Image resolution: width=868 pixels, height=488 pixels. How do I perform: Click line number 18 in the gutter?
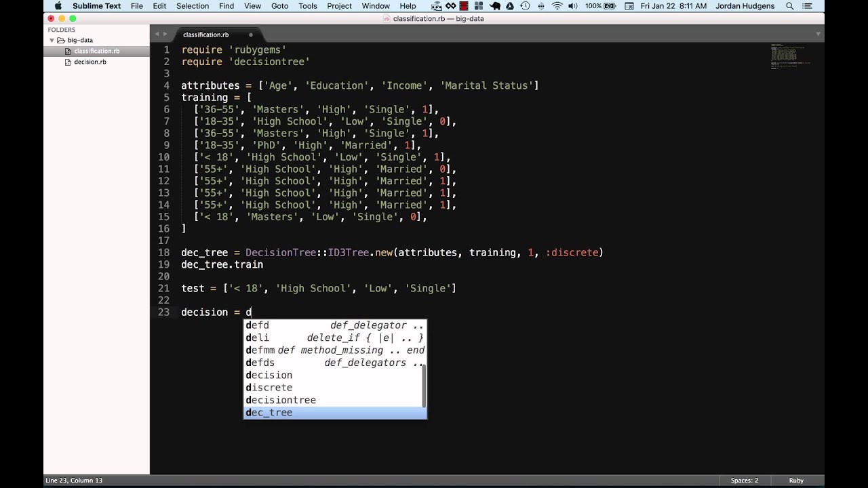[163, 252]
